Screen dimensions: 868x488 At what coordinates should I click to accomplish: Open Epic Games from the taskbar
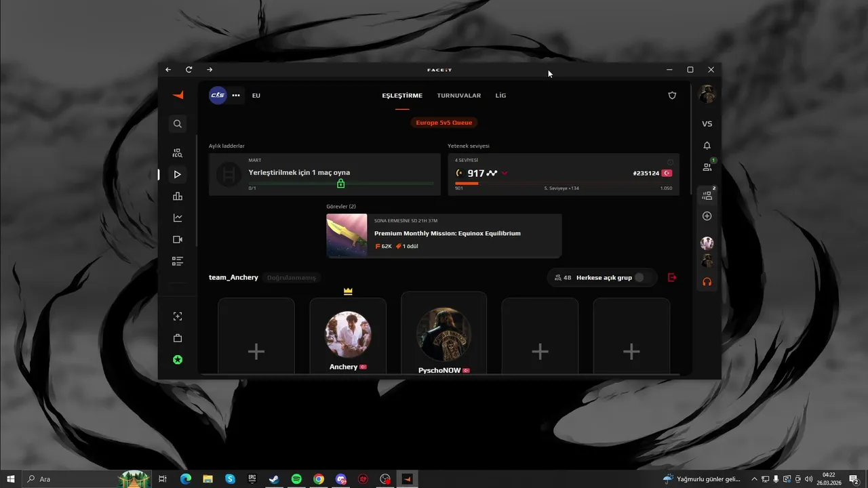click(x=252, y=479)
